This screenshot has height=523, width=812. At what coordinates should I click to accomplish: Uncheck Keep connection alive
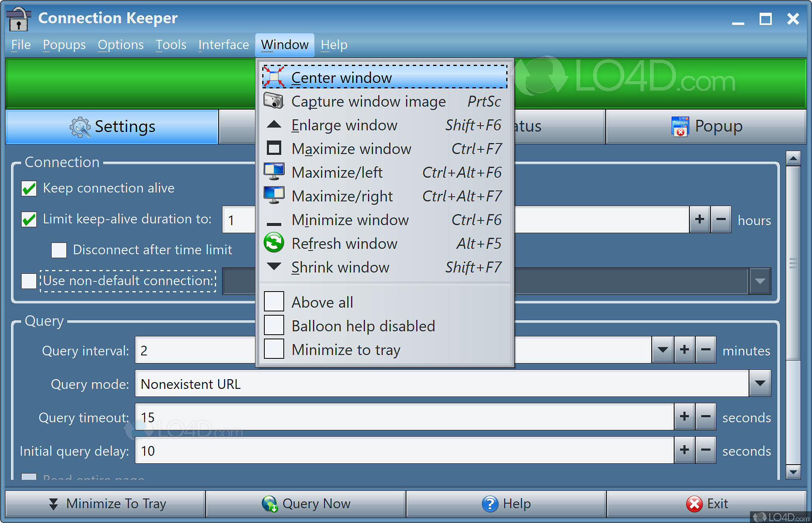28,188
